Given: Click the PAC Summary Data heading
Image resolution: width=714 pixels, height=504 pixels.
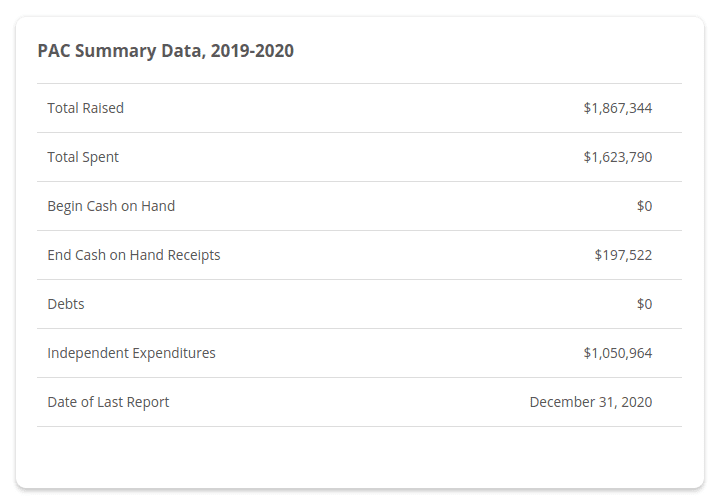Looking at the screenshot, I should point(165,51).
